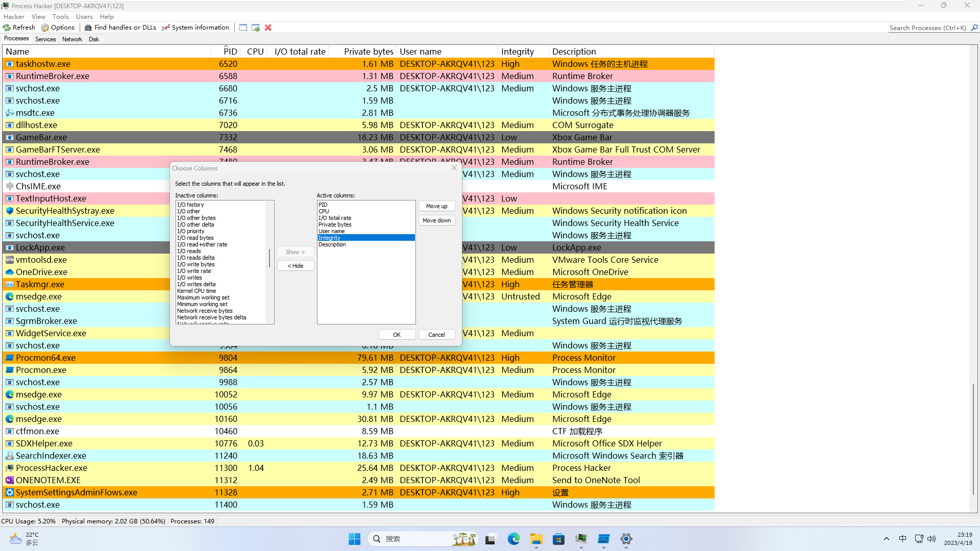
Task: Sort by Integrity column header
Action: (x=524, y=52)
